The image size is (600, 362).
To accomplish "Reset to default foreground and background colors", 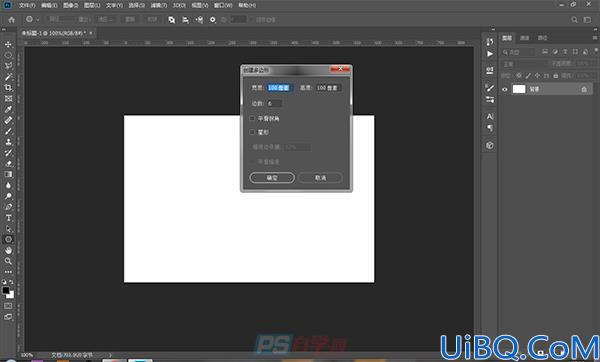I will (x=4, y=282).
